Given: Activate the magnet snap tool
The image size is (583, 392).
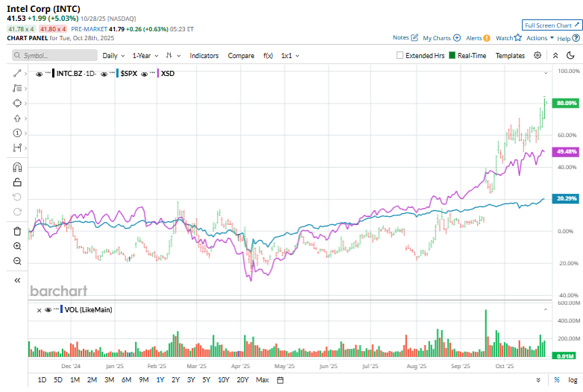Looking at the screenshot, I should click(x=17, y=167).
